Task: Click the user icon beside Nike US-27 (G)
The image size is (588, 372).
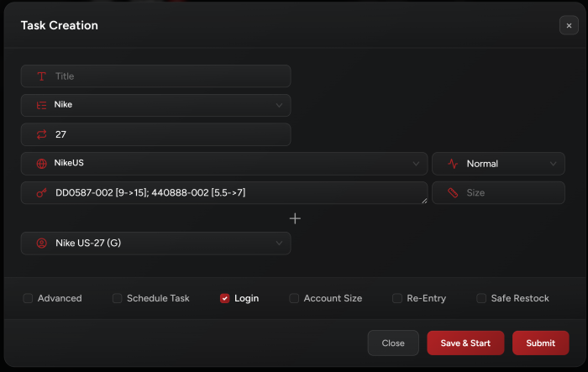Action: 41,244
